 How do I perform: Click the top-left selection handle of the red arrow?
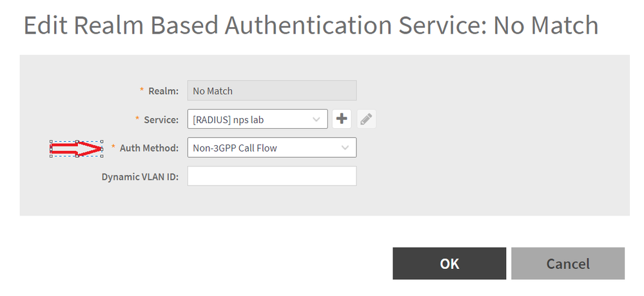click(51, 141)
